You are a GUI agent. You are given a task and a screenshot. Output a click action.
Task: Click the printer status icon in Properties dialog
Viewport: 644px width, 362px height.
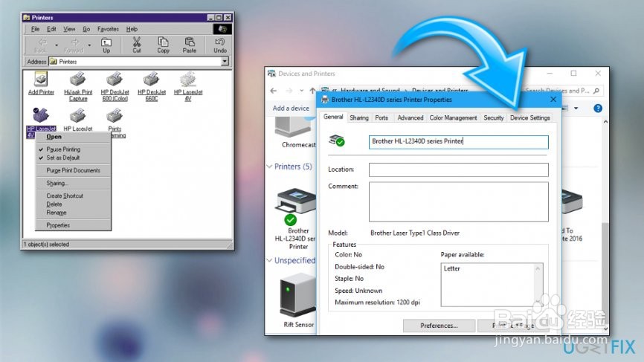pos(337,140)
